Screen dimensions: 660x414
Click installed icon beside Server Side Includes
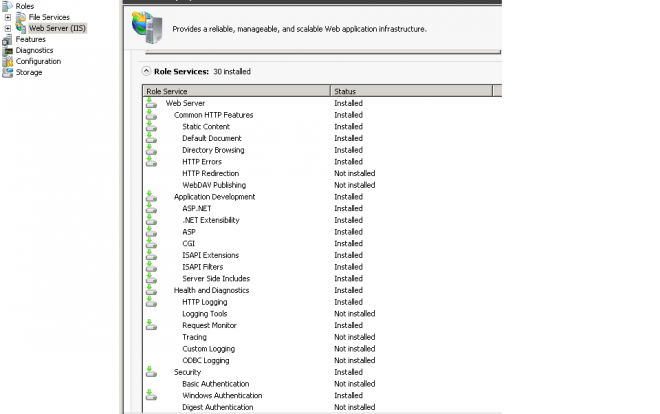(x=151, y=279)
